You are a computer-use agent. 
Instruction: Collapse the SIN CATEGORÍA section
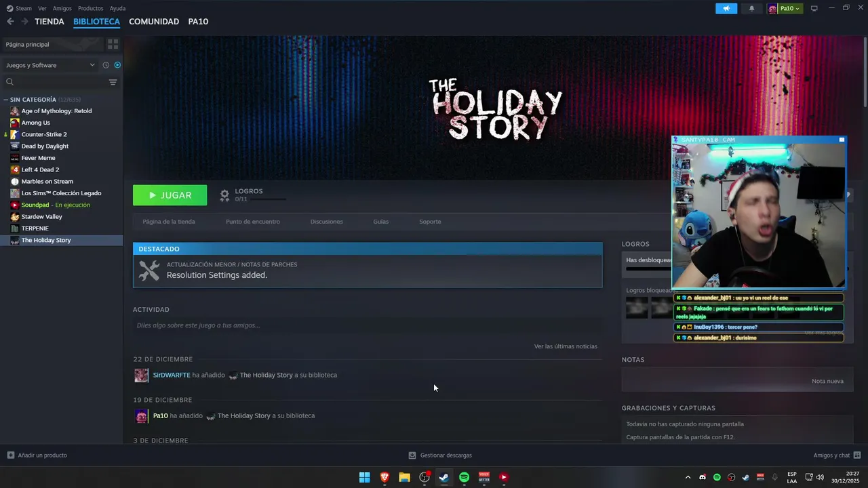[6, 100]
